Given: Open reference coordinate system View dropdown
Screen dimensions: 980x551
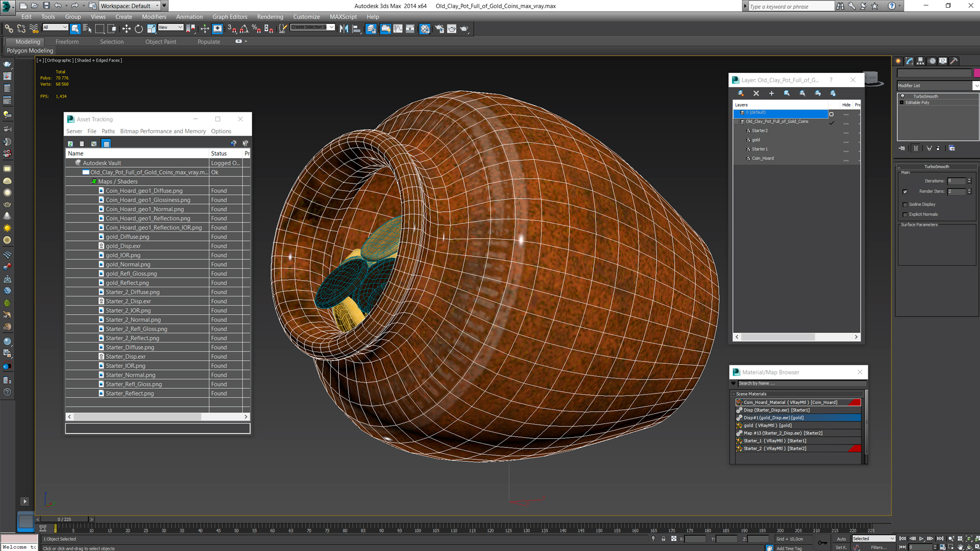Looking at the screenshot, I should point(170,28).
